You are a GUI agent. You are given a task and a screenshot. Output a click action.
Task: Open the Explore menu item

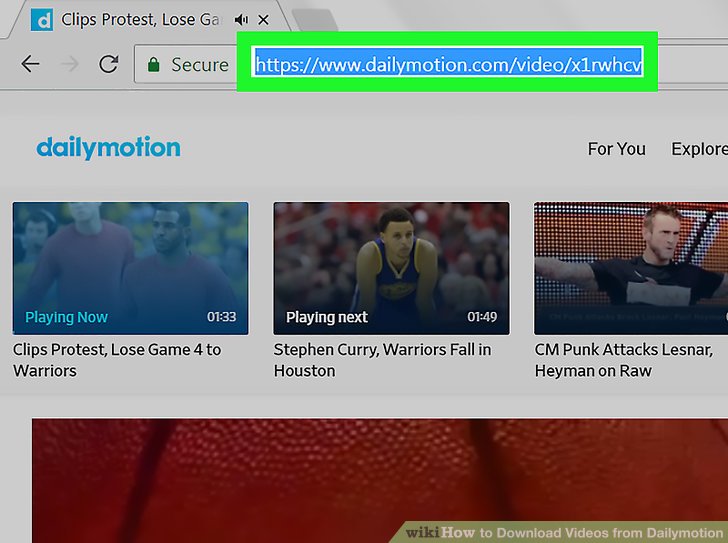(x=700, y=149)
